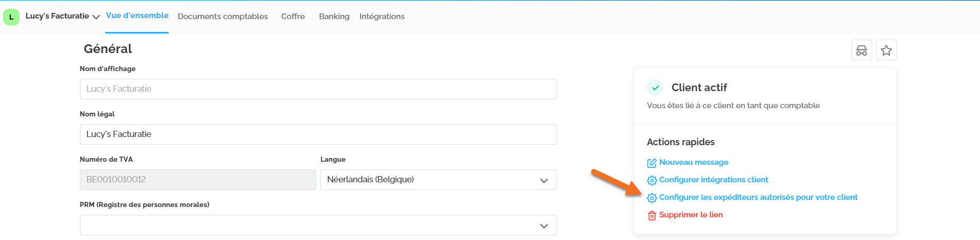Click the Nouveau message link
The height and width of the screenshot is (240, 980).
click(x=693, y=162)
